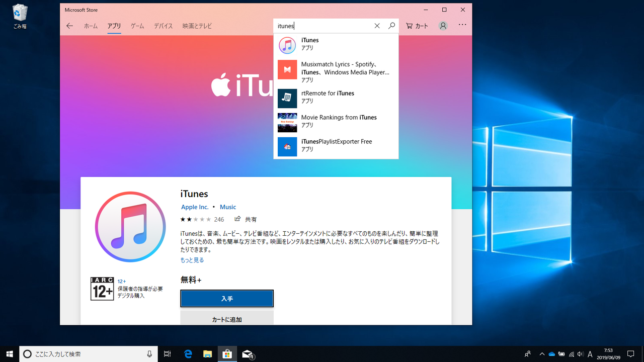Open the Mail app on taskbar
This screenshot has height=362, width=644.
[x=247, y=354]
